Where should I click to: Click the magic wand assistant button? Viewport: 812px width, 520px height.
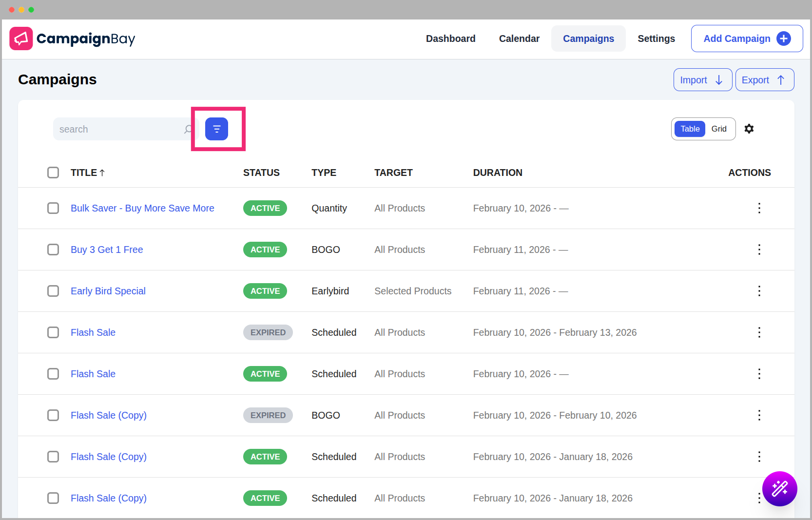780,489
